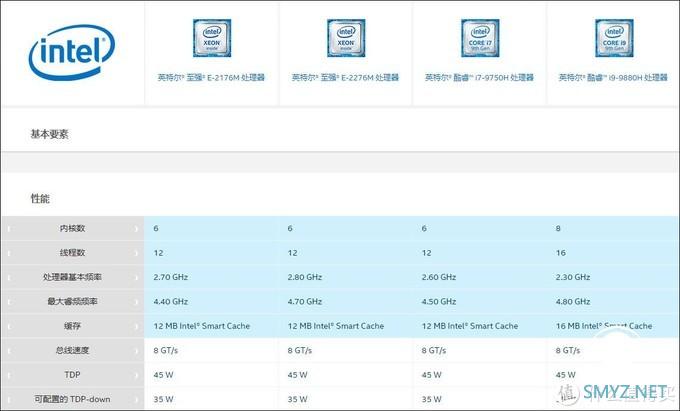Select the 内核数 row label

(72, 228)
